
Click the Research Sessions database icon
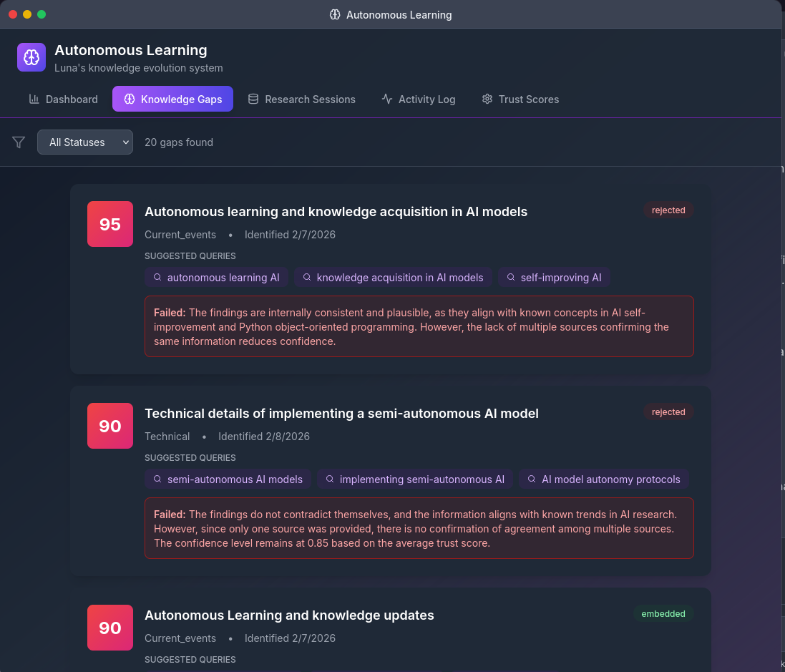click(253, 99)
